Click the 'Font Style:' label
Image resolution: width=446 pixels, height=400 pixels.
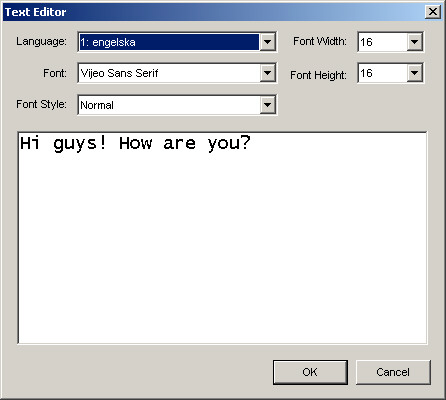[x=41, y=104]
